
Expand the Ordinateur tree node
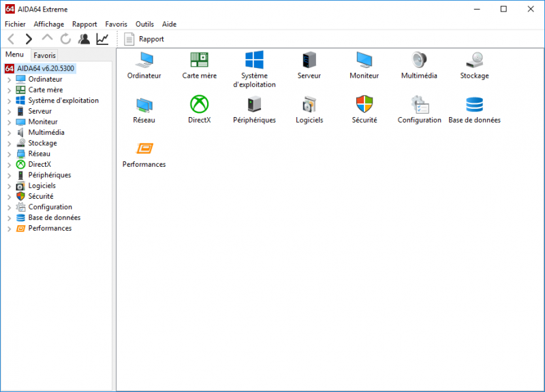click(10, 80)
